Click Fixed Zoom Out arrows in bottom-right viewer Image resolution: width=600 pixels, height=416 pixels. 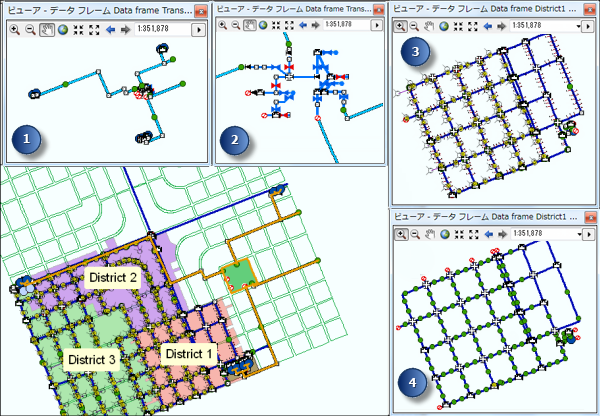tap(474, 234)
